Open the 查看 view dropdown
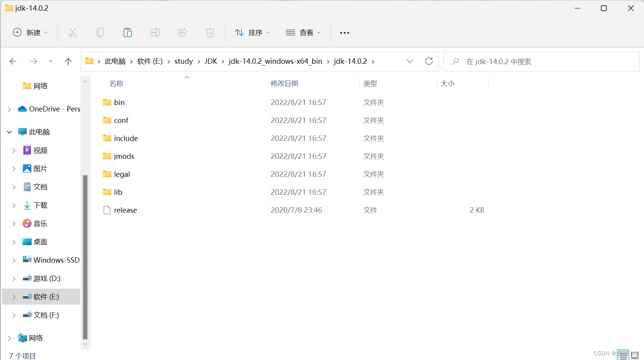This screenshot has width=644, height=360. pos(303,33)
